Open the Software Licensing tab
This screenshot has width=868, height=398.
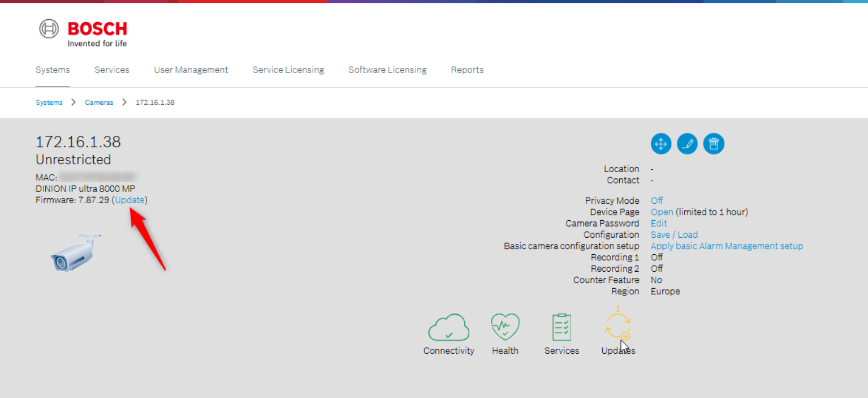387,70
